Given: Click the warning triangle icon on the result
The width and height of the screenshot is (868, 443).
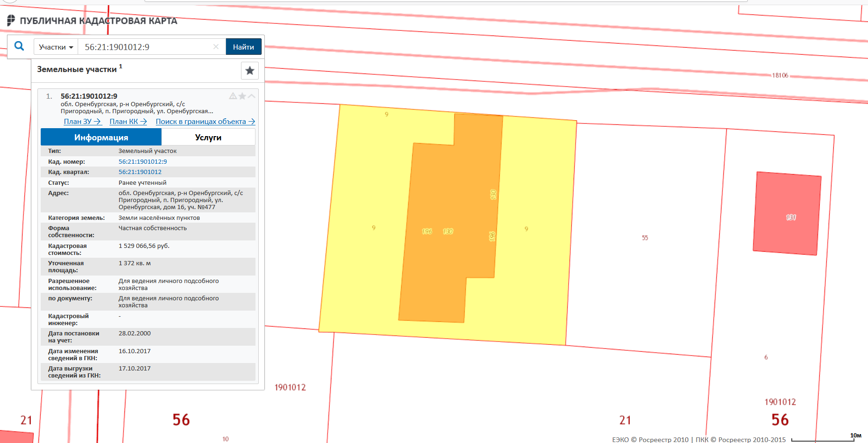Looking at the screenshot, I should 233,96.
